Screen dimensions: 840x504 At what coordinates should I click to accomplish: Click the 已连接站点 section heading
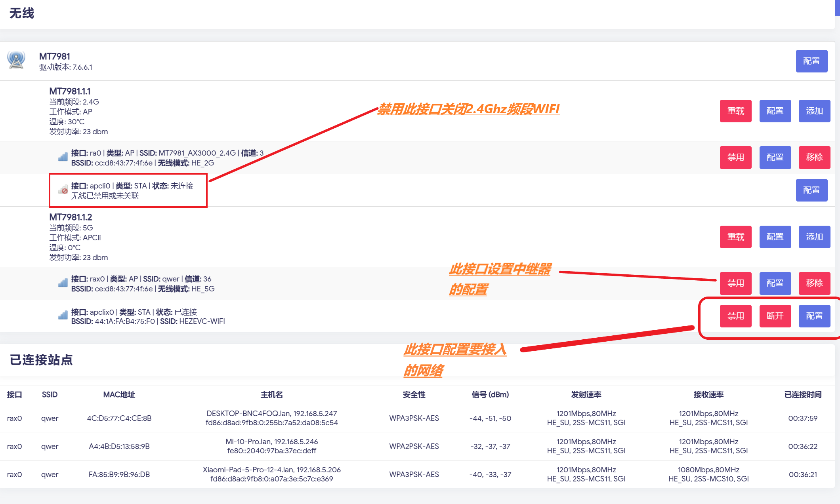[x=41, y=359]
